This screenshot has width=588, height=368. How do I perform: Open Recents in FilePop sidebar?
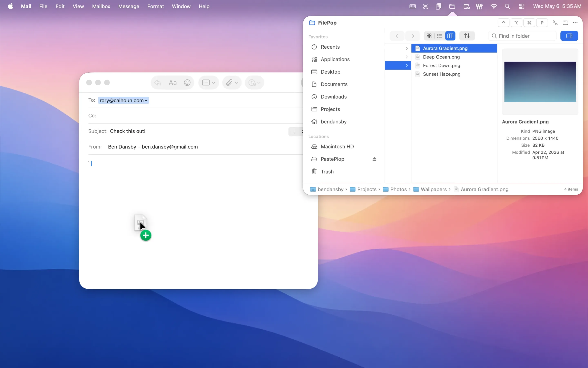pos(344,47)
